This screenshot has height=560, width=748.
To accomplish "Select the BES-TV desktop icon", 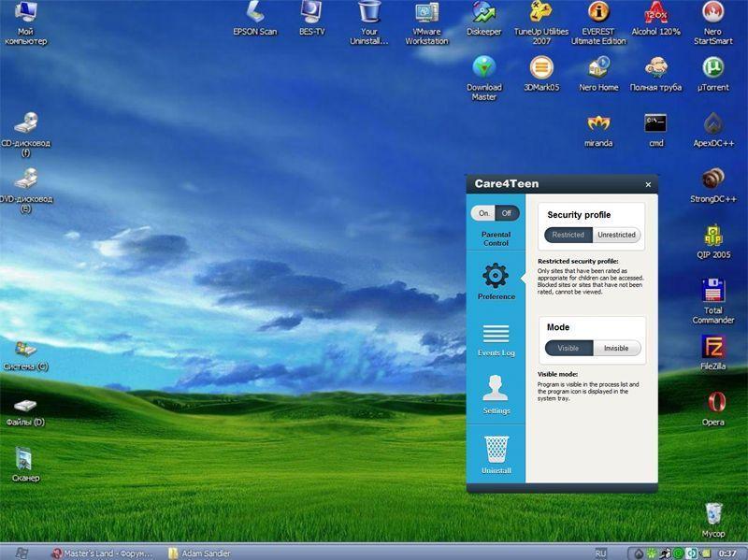I will click(312, 19).
